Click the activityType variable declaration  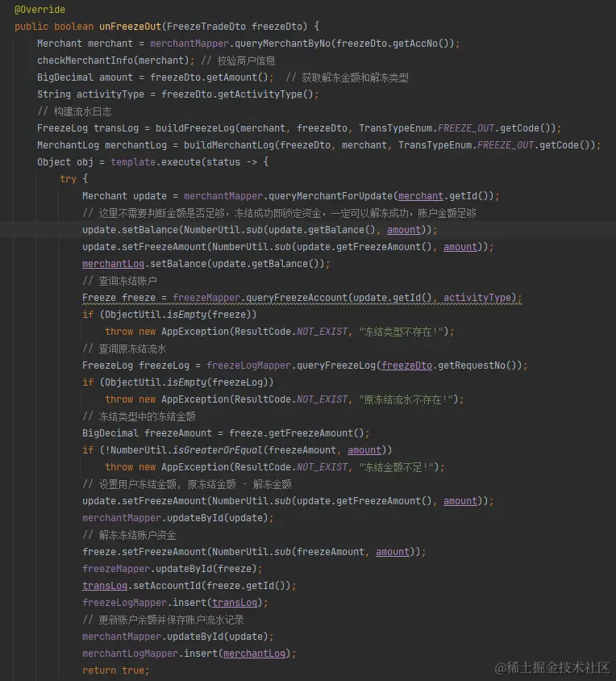[110, 94]
